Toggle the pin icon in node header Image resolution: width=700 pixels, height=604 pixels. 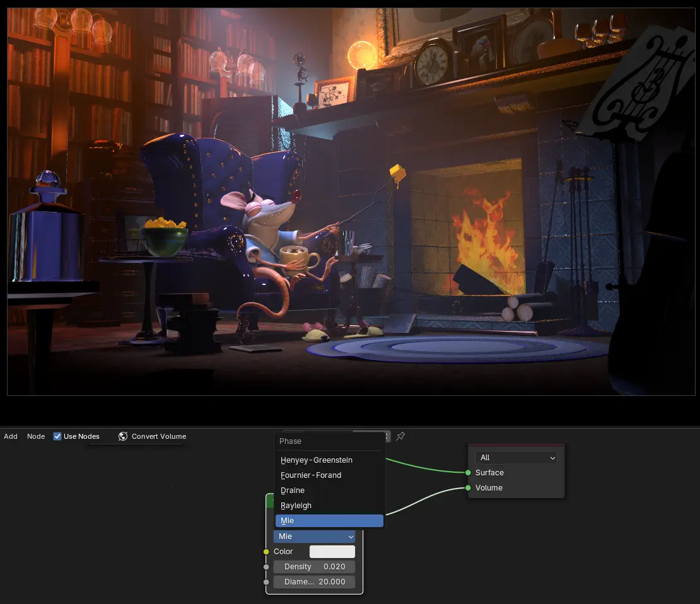[400, 436]
